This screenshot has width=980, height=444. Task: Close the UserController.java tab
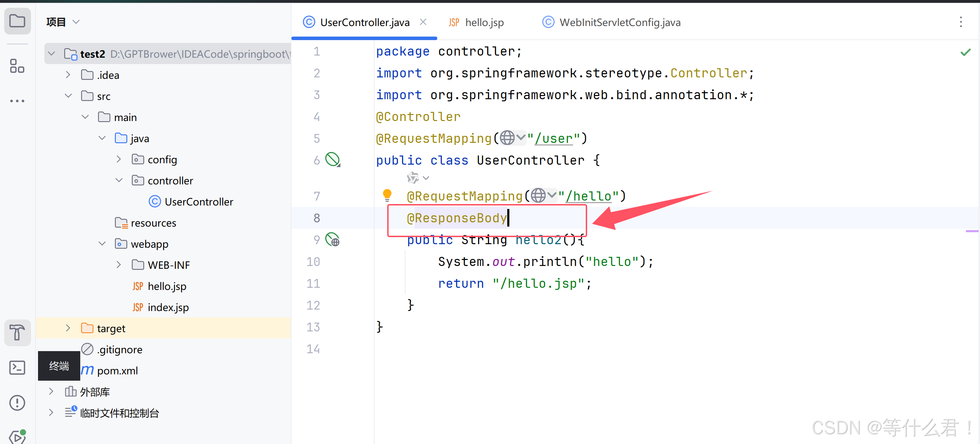coord(423,22)
